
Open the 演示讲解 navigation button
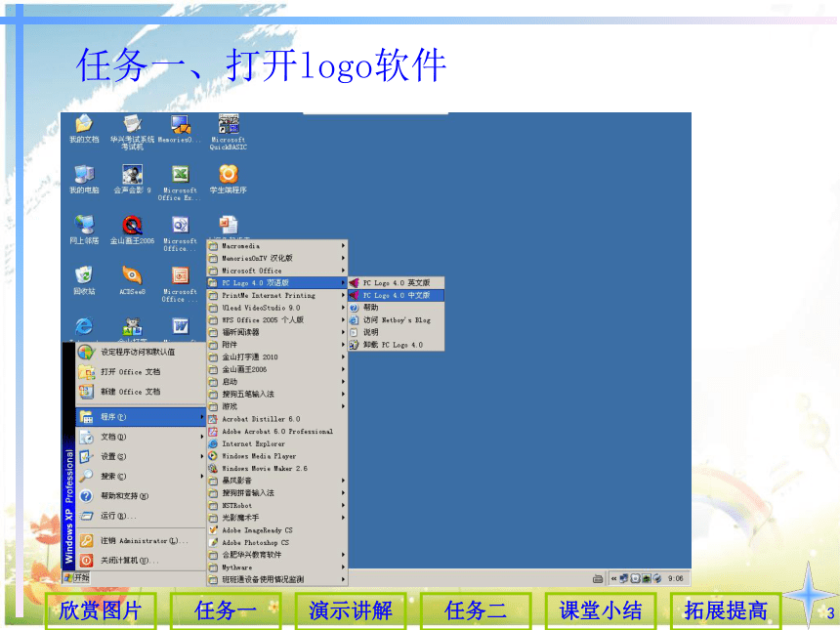click(351, 610)
